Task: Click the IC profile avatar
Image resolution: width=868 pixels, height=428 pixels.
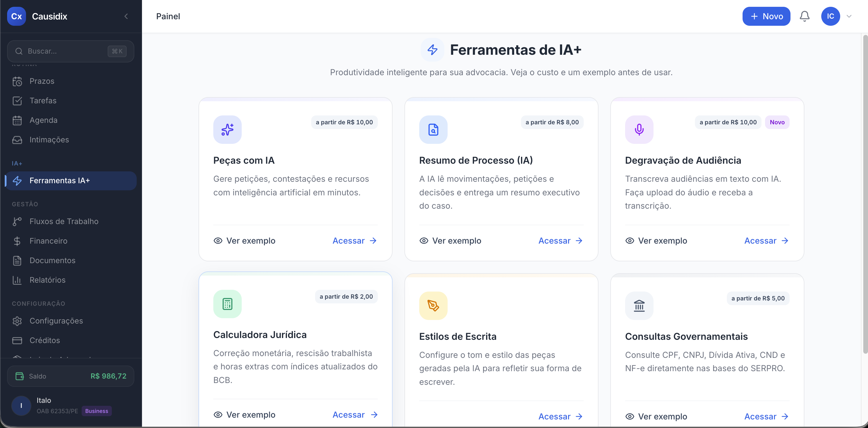Action: coord(830,16)
